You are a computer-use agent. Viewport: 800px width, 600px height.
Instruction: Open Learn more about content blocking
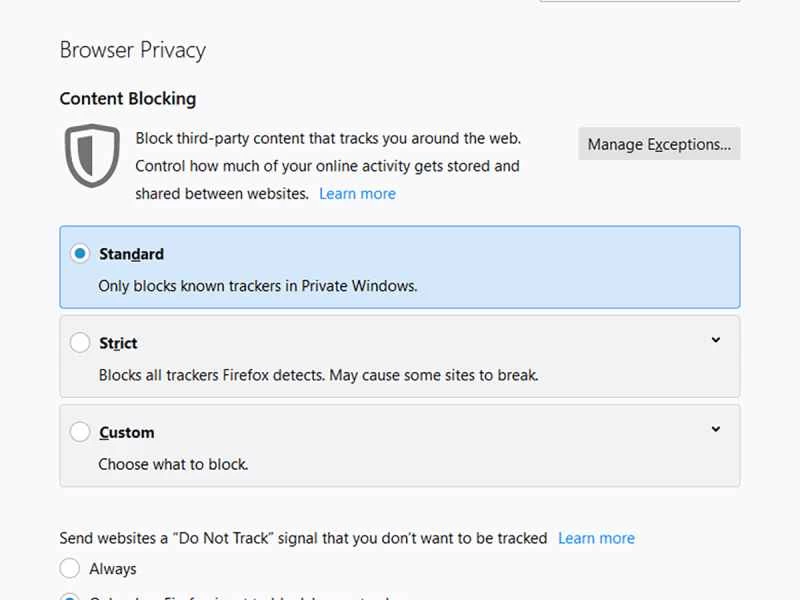coord(357,193)
